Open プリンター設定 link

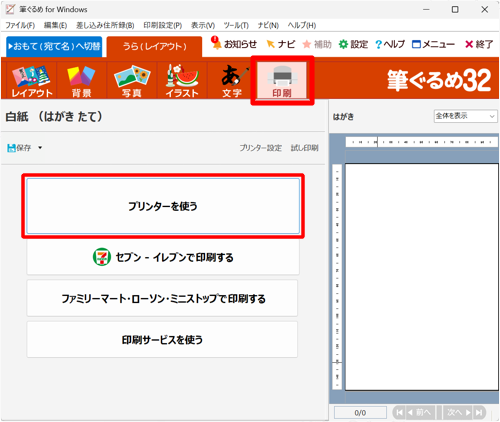tap(261, 148)
